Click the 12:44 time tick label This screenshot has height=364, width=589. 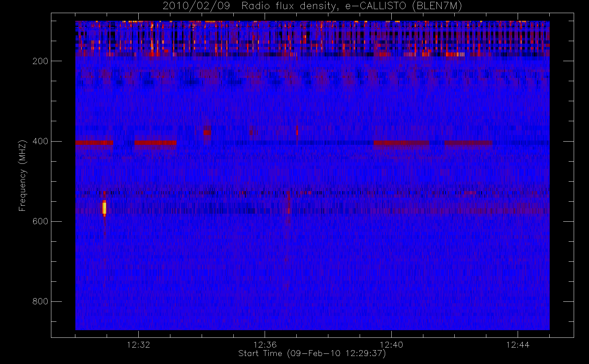pos(518,345)
